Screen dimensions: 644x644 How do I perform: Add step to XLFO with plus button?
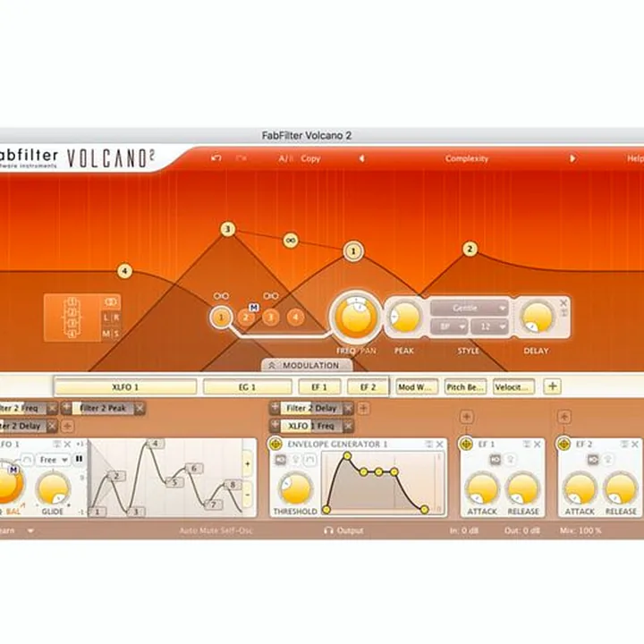pos(248,464)
